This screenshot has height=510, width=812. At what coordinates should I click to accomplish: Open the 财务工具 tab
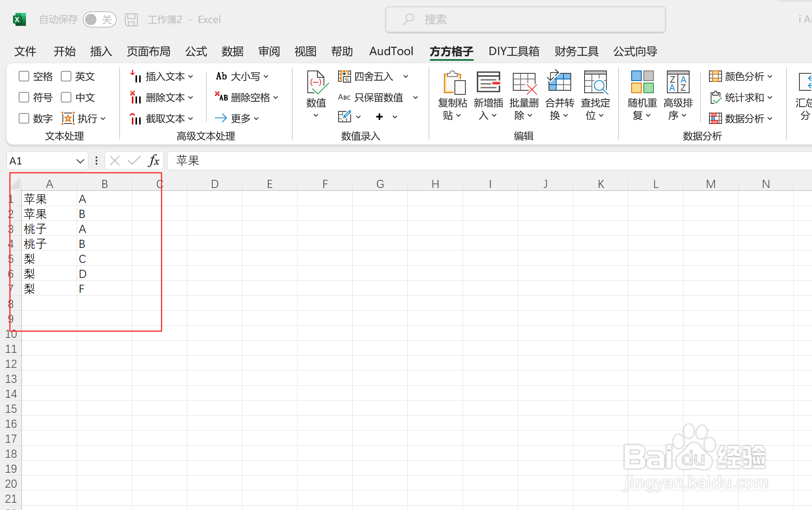click(576, 51)
